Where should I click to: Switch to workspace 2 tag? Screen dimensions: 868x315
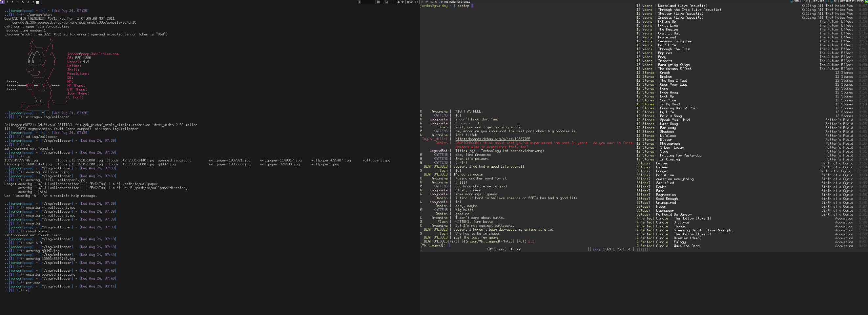(x=8, y=2)
